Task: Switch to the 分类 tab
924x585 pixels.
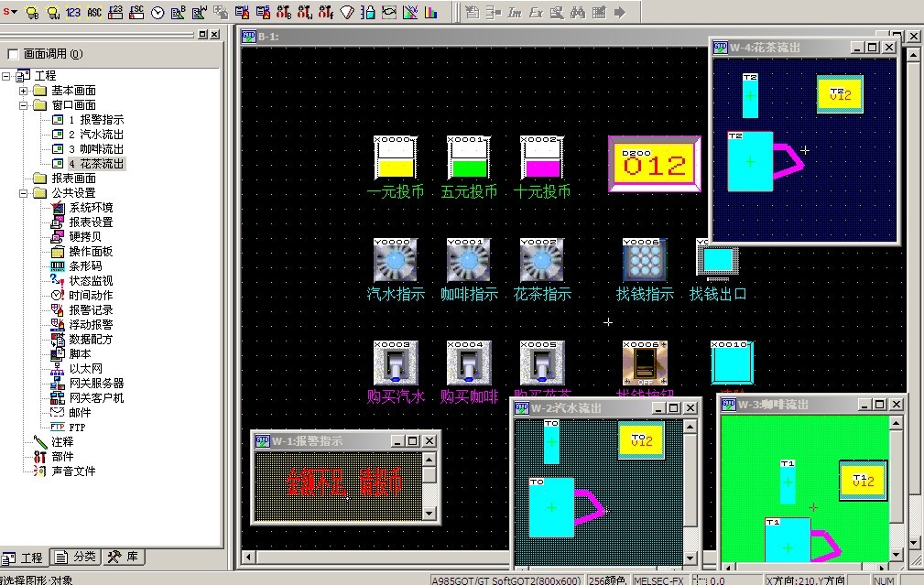Action: 76,557
